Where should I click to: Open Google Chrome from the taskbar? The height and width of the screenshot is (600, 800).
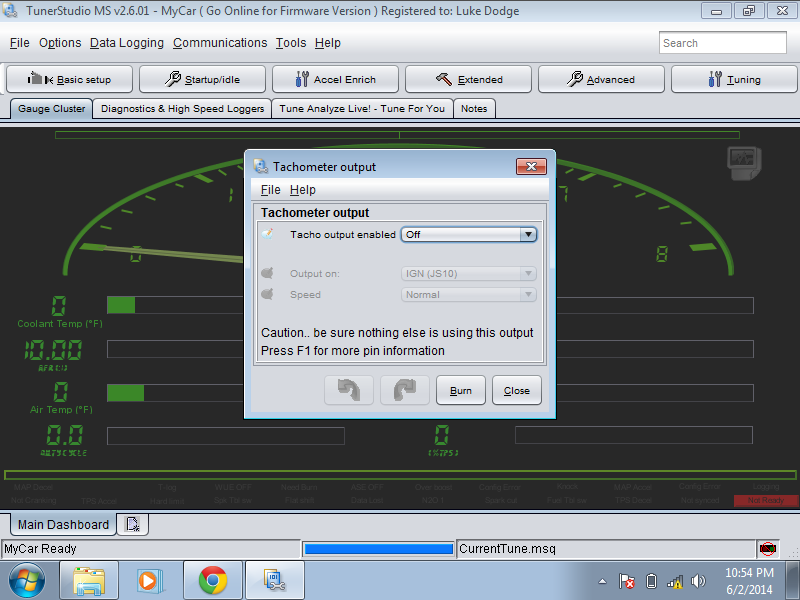point(213,580)
